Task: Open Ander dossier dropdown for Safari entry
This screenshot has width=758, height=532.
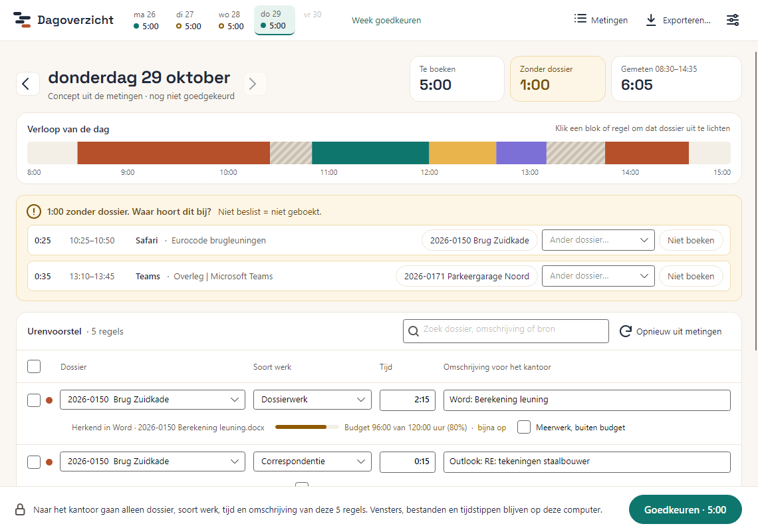Action: [598, 240]
